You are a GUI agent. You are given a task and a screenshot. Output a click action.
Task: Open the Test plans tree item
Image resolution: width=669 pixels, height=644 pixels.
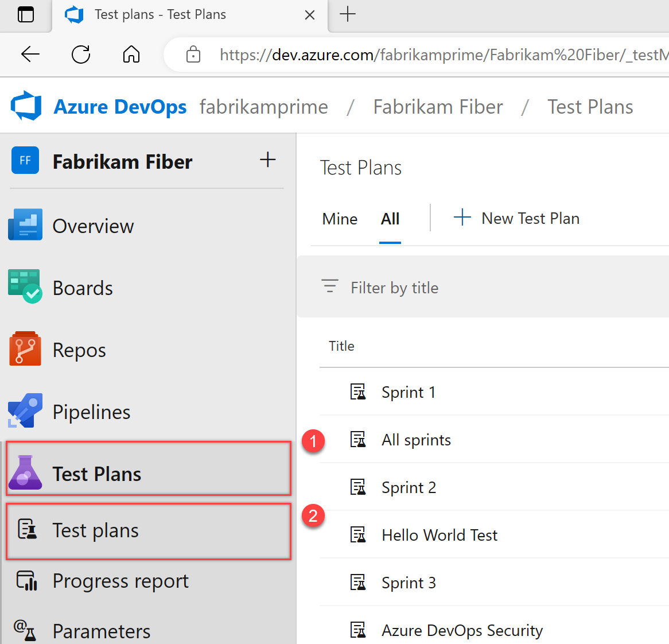95,530
